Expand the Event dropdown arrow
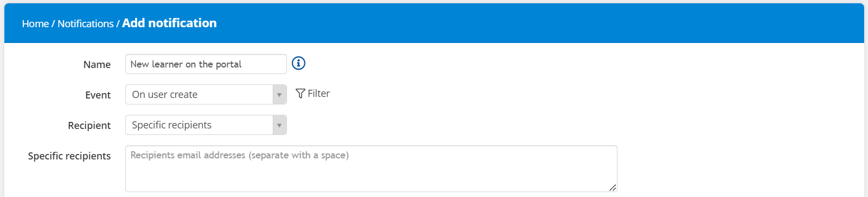Viewport: 868px width, 197px height. pos(279,95)
